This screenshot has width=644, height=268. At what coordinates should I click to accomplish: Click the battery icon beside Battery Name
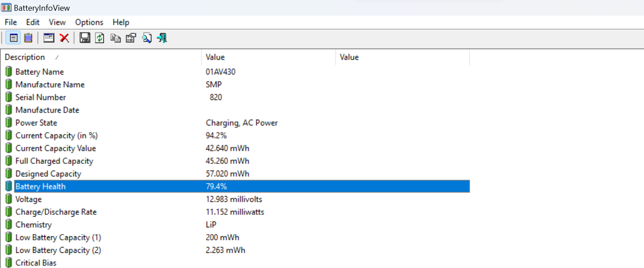(x=9, y=71)
